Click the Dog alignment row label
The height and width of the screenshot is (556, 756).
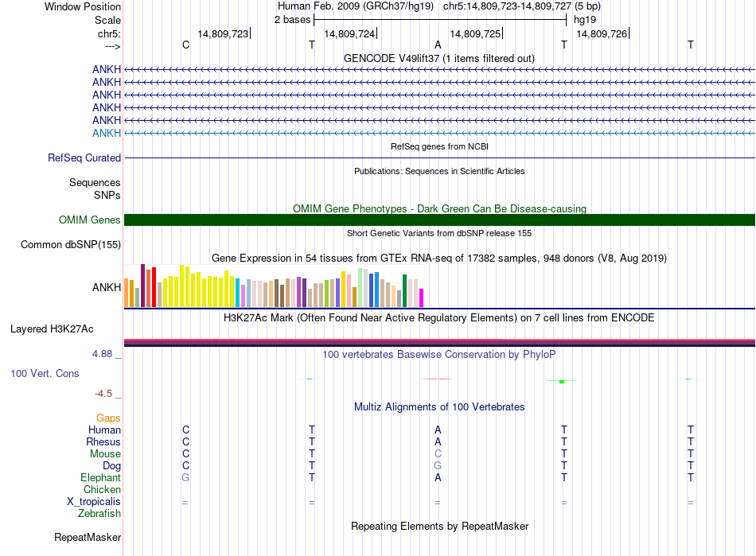[x=112, y=466]
